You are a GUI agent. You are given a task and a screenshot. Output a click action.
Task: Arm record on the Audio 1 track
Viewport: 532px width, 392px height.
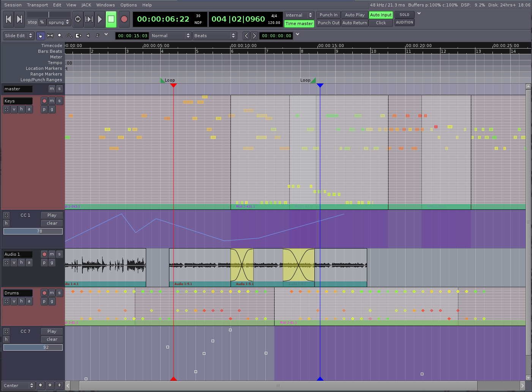click(44, 254)
